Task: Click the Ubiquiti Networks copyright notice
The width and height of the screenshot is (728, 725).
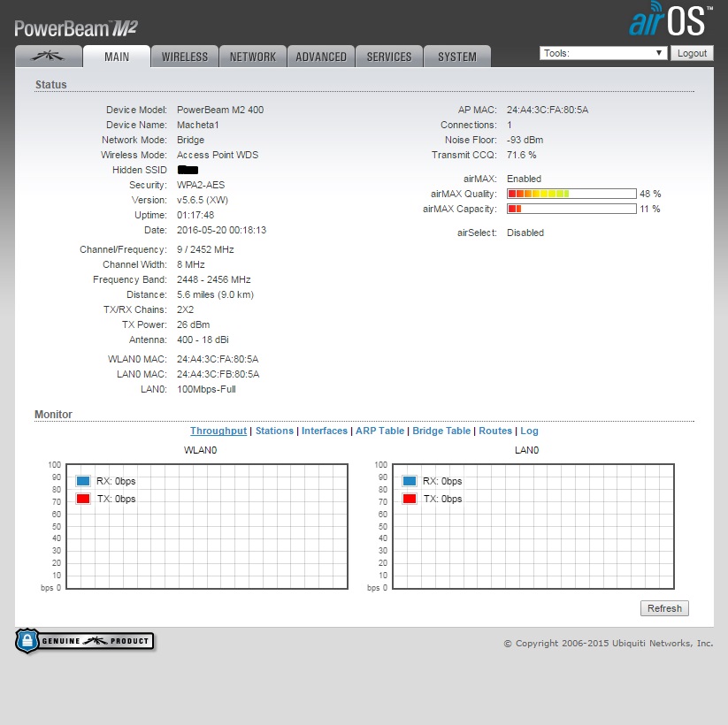Action: point(609,644)
